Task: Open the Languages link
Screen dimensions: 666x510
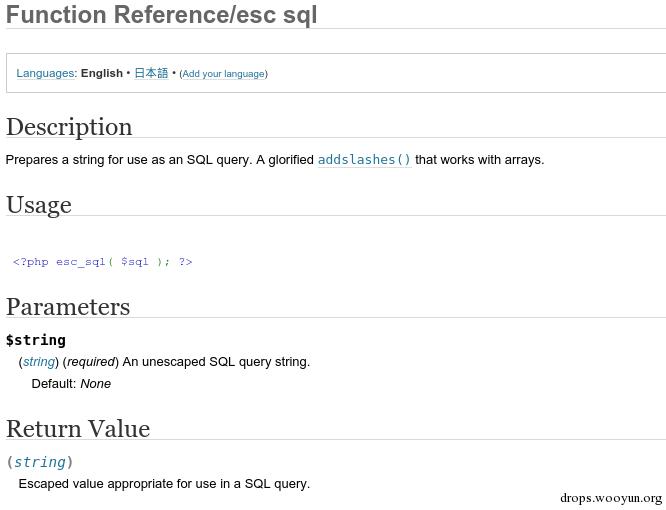Action: (45, 73)
